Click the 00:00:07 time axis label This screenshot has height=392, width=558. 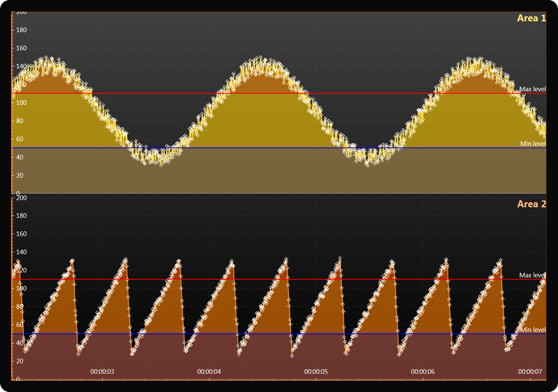[x=530, y=371]
